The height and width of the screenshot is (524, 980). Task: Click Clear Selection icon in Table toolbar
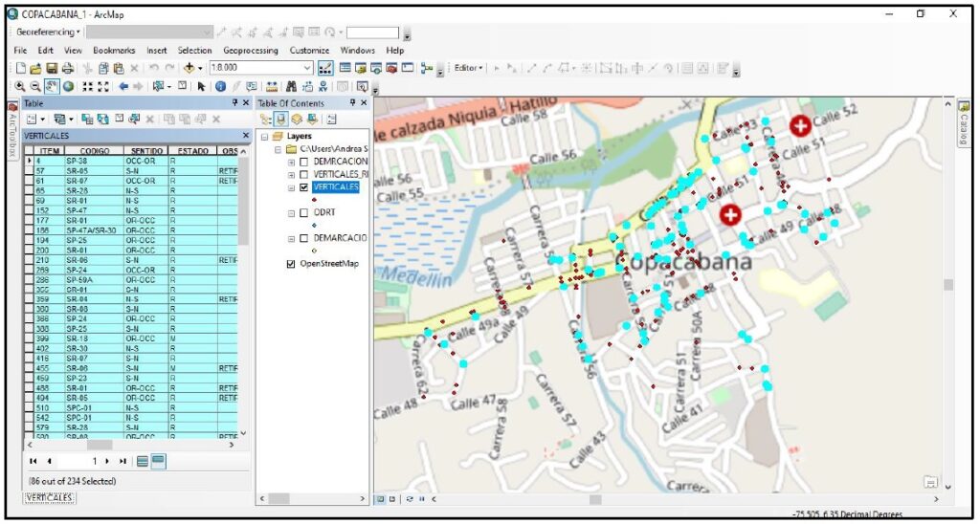coord(119,119)
